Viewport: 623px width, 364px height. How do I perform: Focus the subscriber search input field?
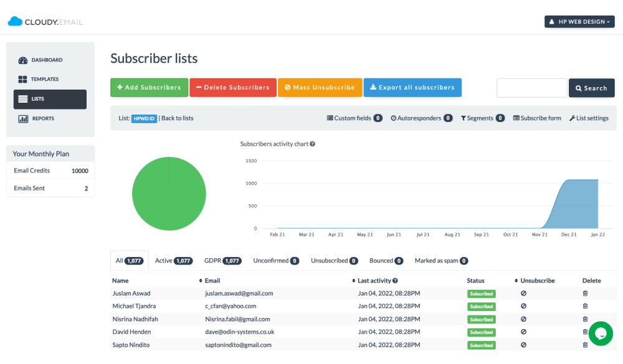point(531,88)
